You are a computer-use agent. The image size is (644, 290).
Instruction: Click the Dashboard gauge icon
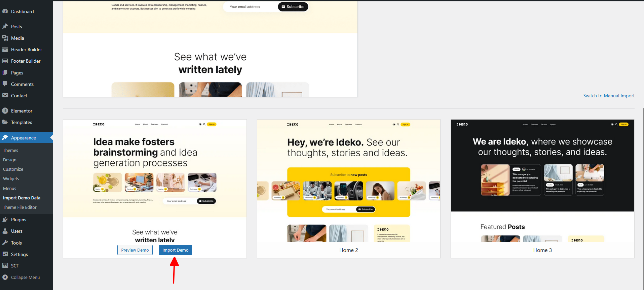(x=5, y=11)
